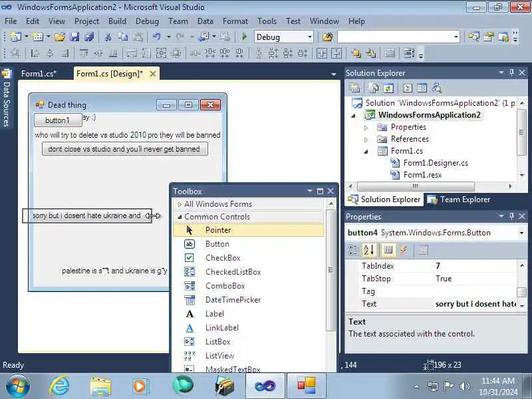Viewport: 532px width, 399px height.
Task: Expand the References node in Solution Explorer
Action: coord(366,140)
